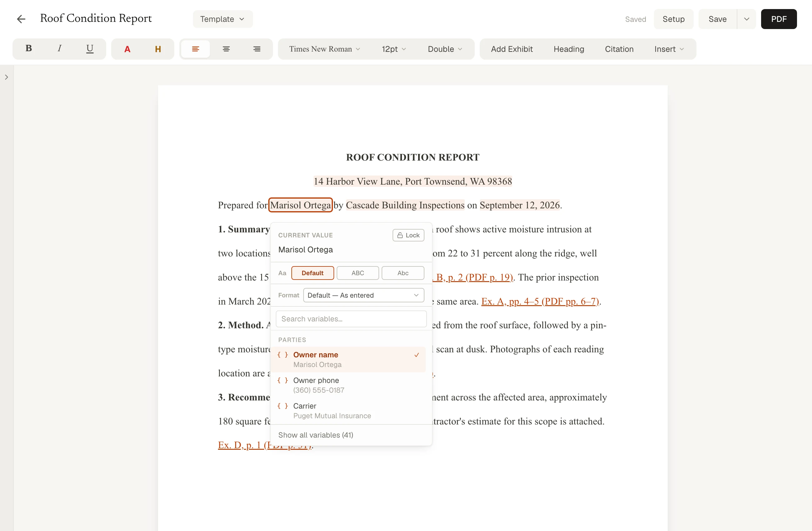
Task: Expand the Save options chevron
Action: click(x=746, y=19)
